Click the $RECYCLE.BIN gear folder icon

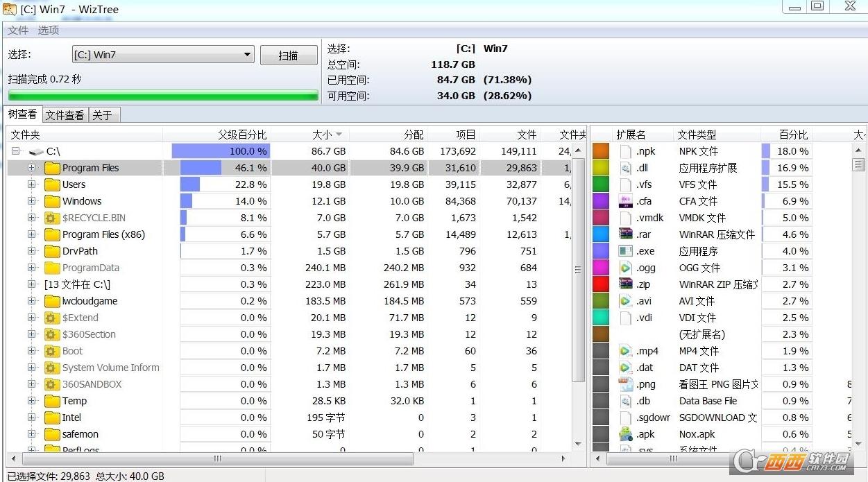[52, 218]
